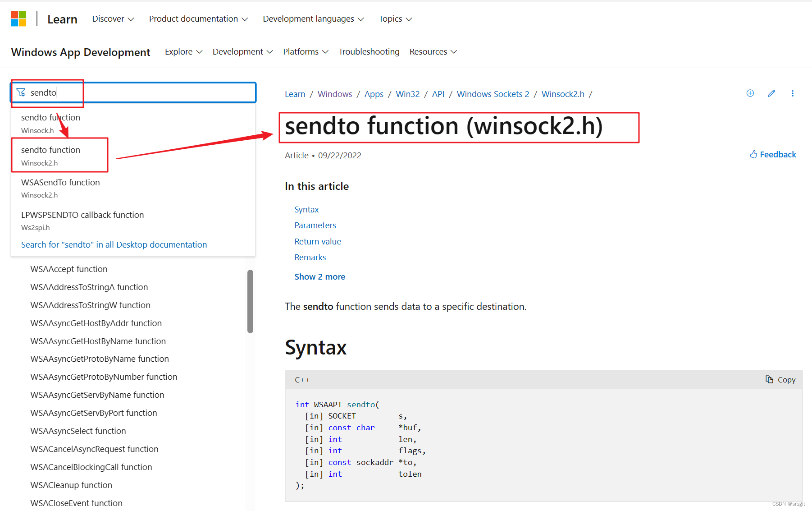Open Windows App Development title link
The image size is (812, 511).
point(81,52)
